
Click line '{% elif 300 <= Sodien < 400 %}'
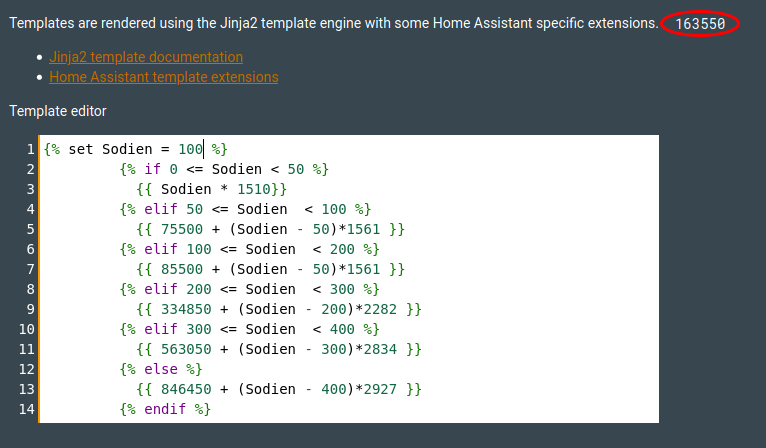coord(250,329)
